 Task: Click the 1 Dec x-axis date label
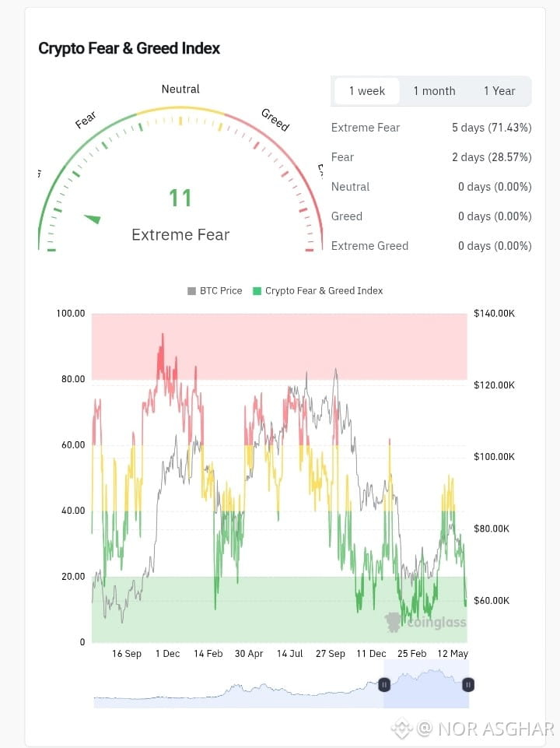(x=168, y=654)
